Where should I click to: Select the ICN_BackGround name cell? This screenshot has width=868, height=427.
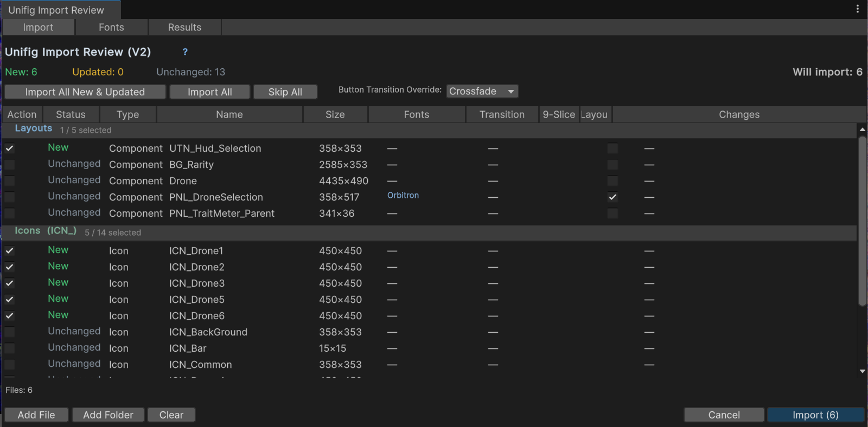[208, 332]
